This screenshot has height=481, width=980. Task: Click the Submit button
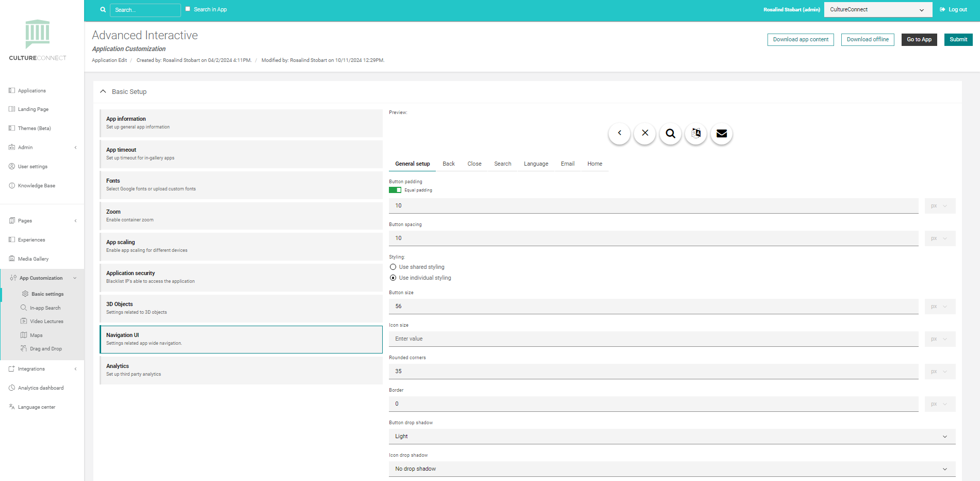pos(958,40)
